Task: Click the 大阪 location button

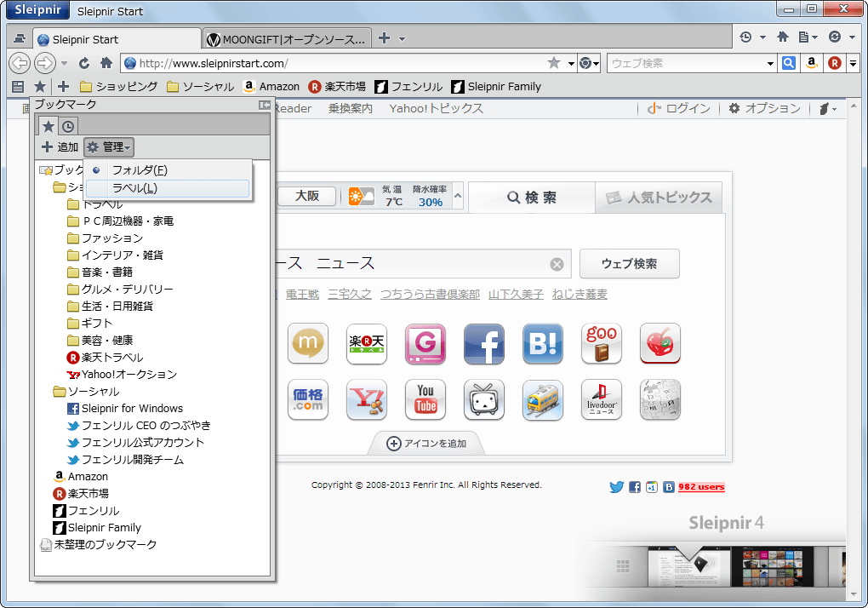Action: [x=307, y=196]
